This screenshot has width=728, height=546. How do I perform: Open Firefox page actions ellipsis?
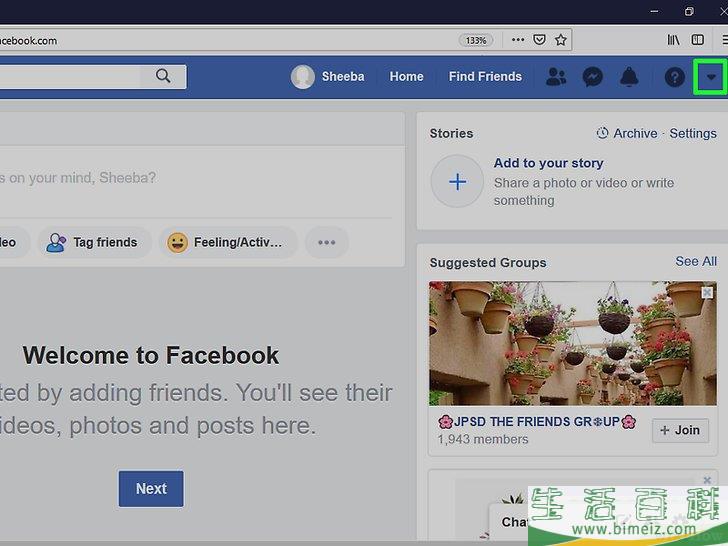click(518, 40)
